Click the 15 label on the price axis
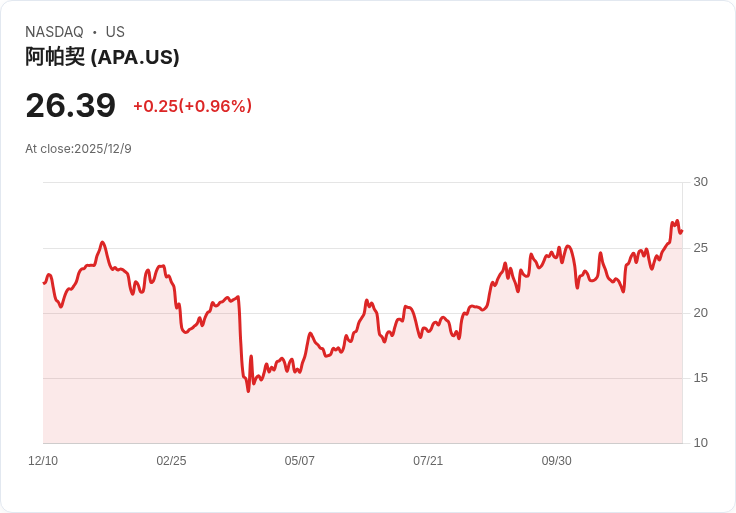Viewport: 736px width, 513px height. tap(700, 377)
